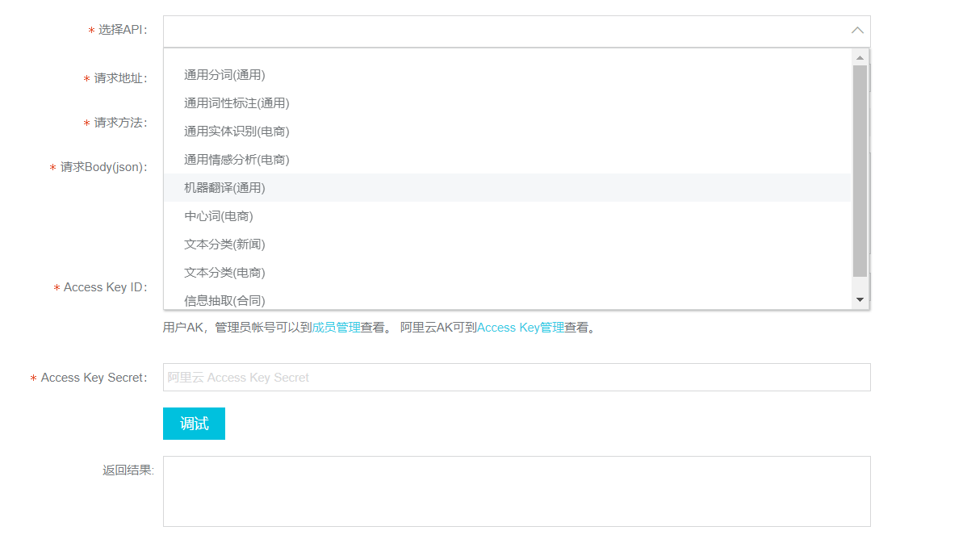Click the scrollbar down arrow in dropdown
The height and width of the screenshot is (560, 967).
[x=861, y=299]
